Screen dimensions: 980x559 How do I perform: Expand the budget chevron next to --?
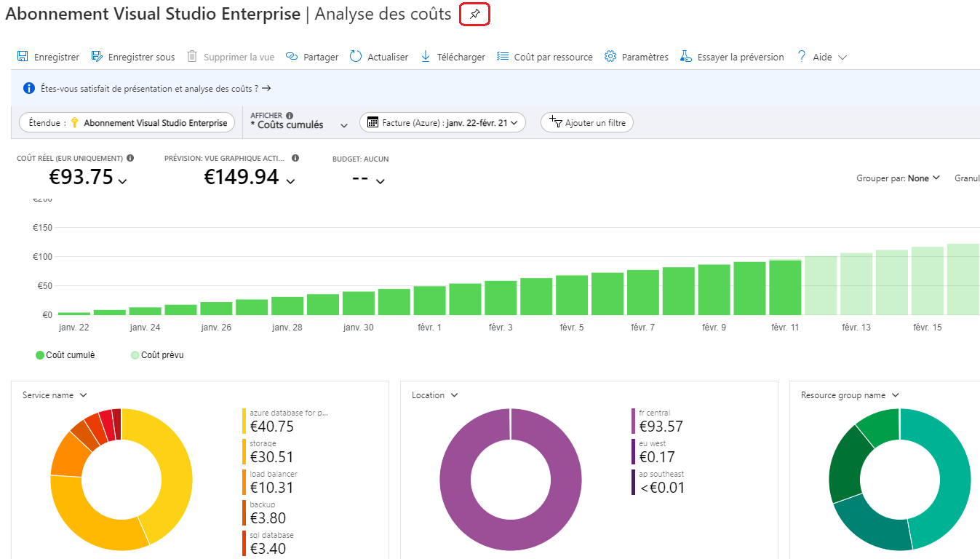380,181
